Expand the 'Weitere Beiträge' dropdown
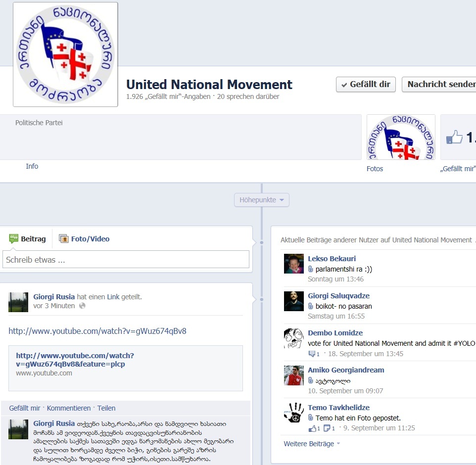This screenshot has height=465, width=476. tap(312, 444)
